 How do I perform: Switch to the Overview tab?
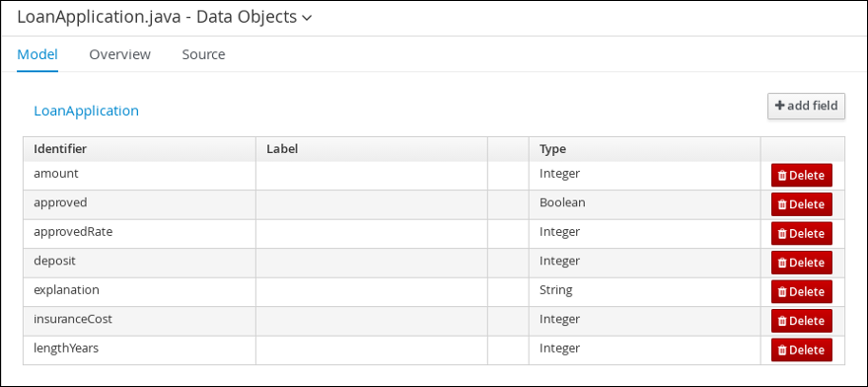click(119, 54)
